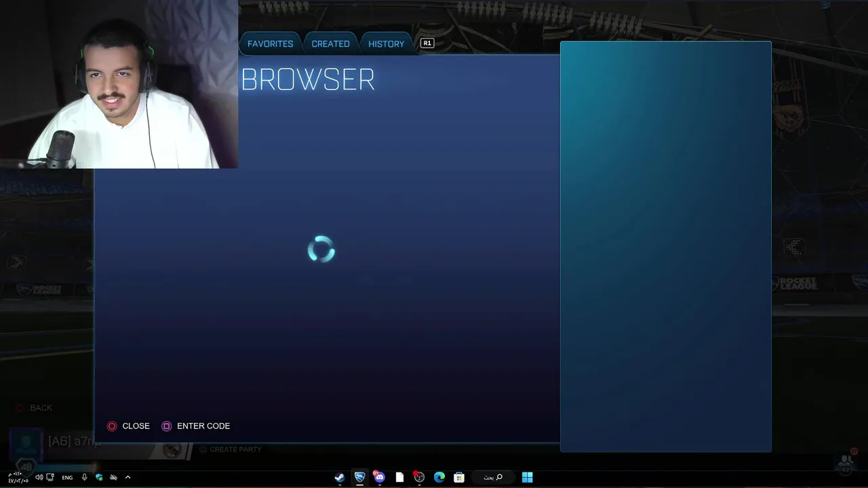
Task: Open the Created tab
Action: [x=330, y=43]
